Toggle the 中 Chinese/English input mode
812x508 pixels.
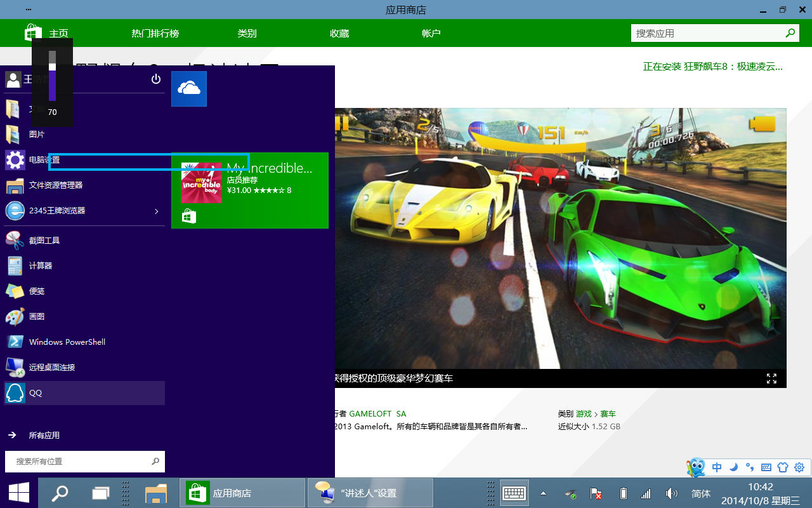click(717, 467)
